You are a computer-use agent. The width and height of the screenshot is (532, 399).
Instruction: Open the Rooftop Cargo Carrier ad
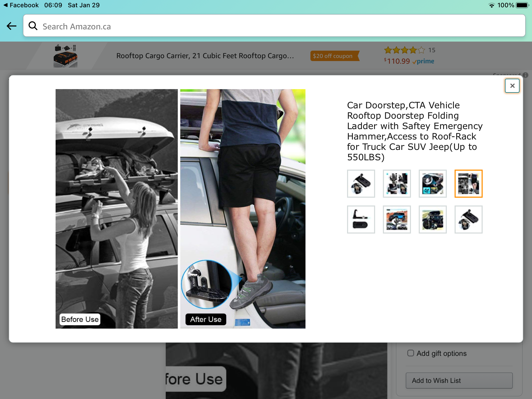pyautogui.click(x=205, y=56)
